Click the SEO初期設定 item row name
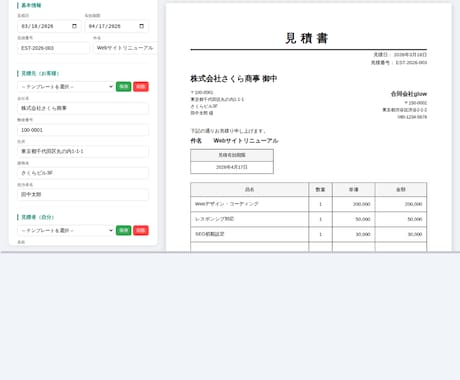 point(210,234)
